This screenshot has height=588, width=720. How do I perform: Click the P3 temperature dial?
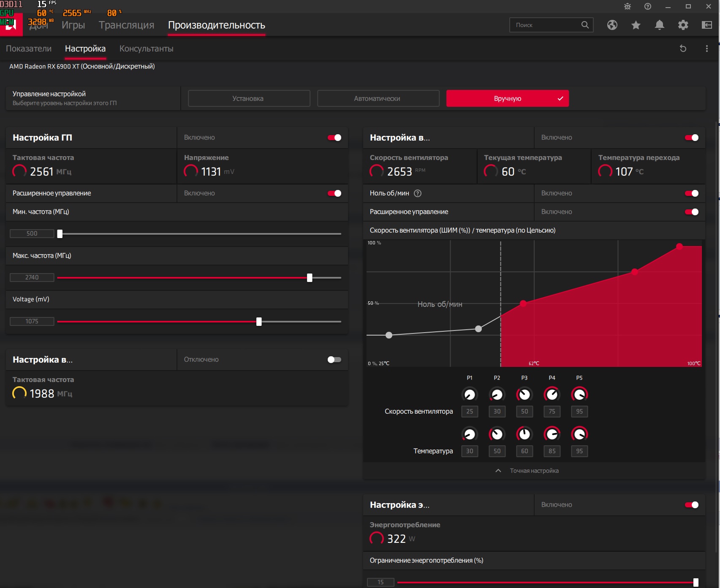coord(524,434)
